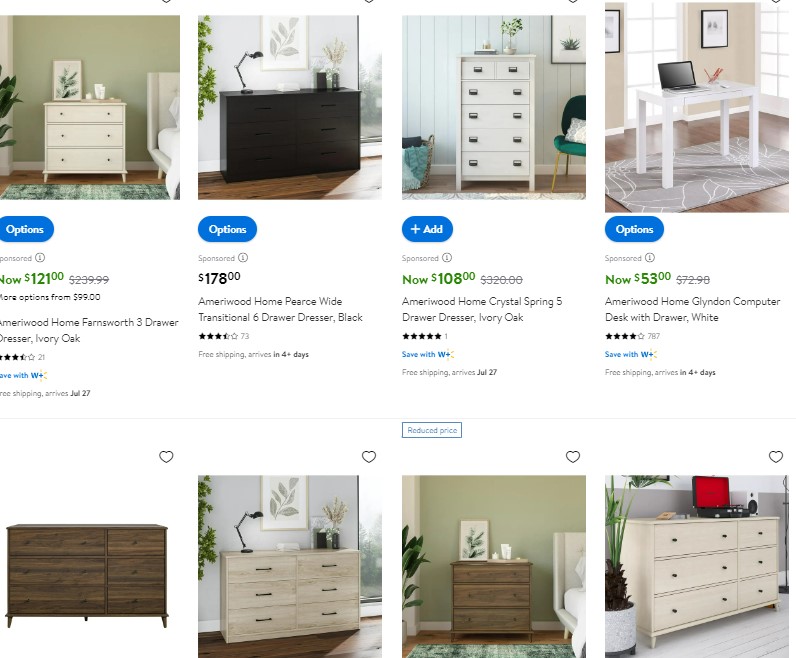Open sponsored info icon for Farnsworth dresser

coord(40,257)
